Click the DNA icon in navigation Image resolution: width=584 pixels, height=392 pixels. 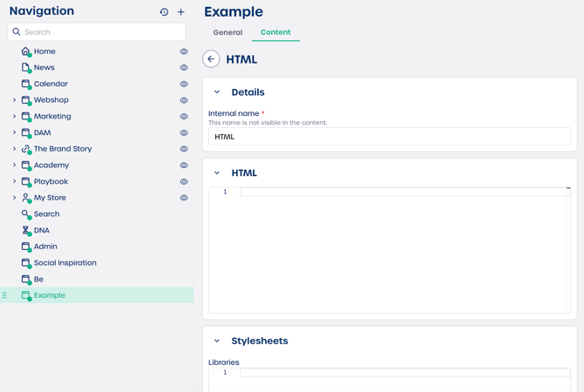(x=26, y=230)
